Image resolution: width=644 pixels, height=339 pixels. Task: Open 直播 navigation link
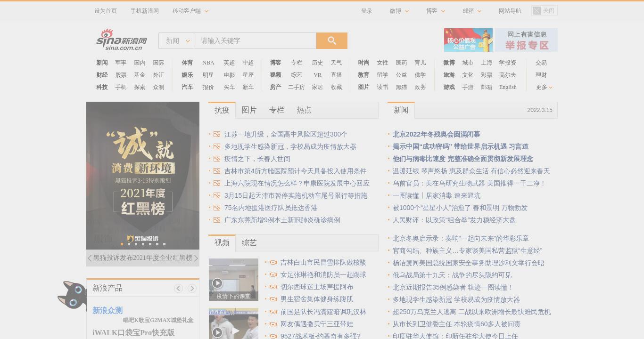click(336, 75)
